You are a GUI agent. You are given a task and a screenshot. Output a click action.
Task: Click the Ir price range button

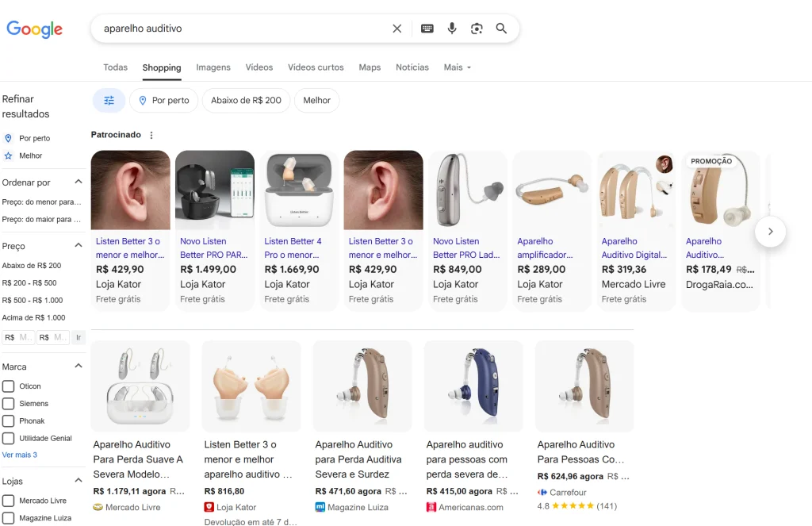pyautogui.click(x=79, y=337)
